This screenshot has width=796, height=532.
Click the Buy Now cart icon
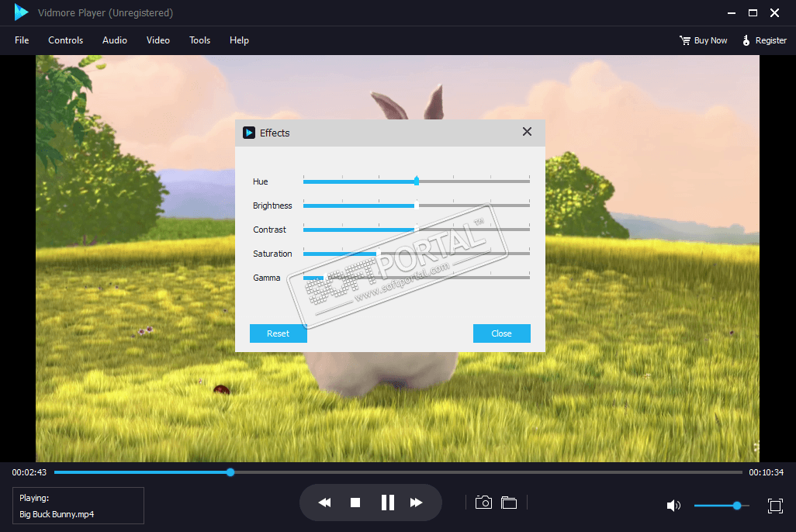685,40
